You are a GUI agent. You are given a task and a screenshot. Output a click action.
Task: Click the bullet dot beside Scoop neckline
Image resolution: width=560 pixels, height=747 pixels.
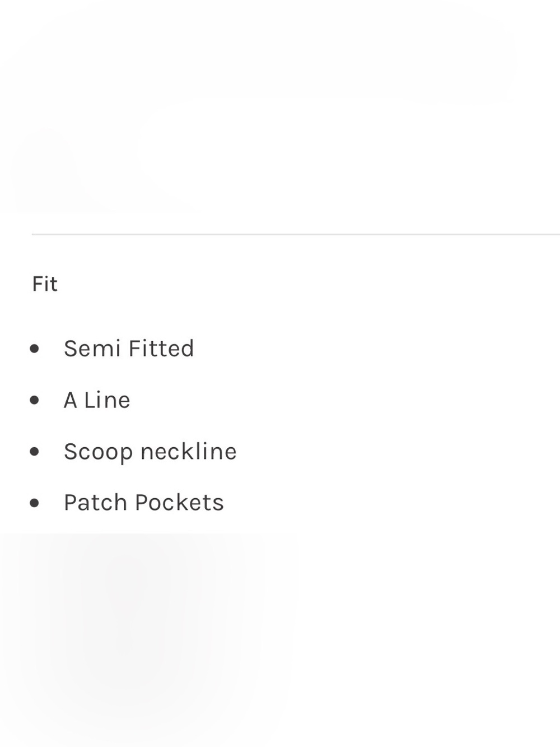click(x=35, y=452)
